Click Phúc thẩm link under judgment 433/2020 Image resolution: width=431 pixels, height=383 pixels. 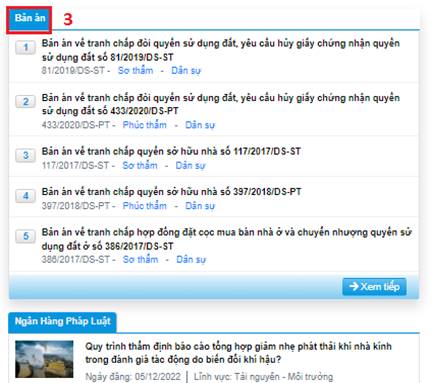click(x=144, y=125)
